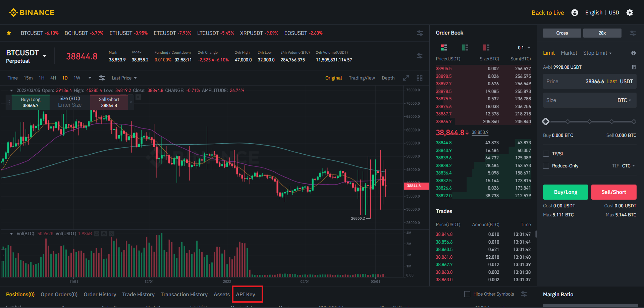Open order book tick size 0.1 dropdown
The image size is (644, 308).
click(x=524, y=48)
